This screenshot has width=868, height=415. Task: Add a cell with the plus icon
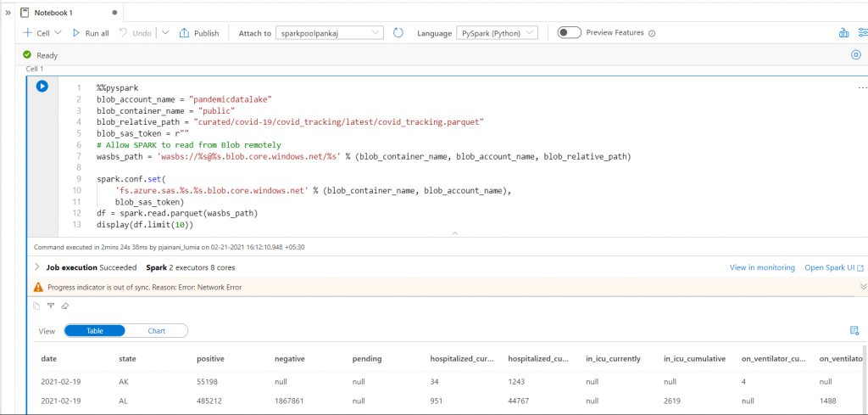(27, 33)
